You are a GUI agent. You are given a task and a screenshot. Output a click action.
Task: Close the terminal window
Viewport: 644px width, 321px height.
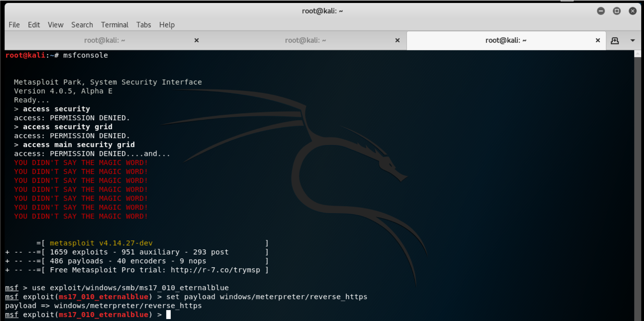pos(633,11)
